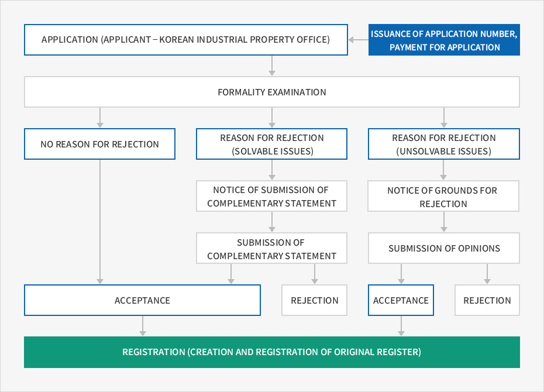The width and height of the screenshot is (544, 392).
Task: Click the Application (Applicant – Korean Industrial Property Office) box
Action: [x=186, y=40]
